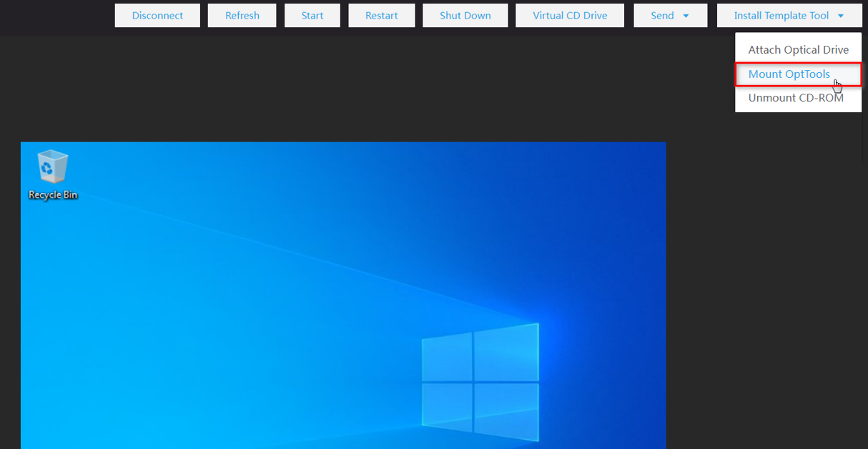Choose Mount OptTools from the menu
868x449 pixels.
coord(798,74)
